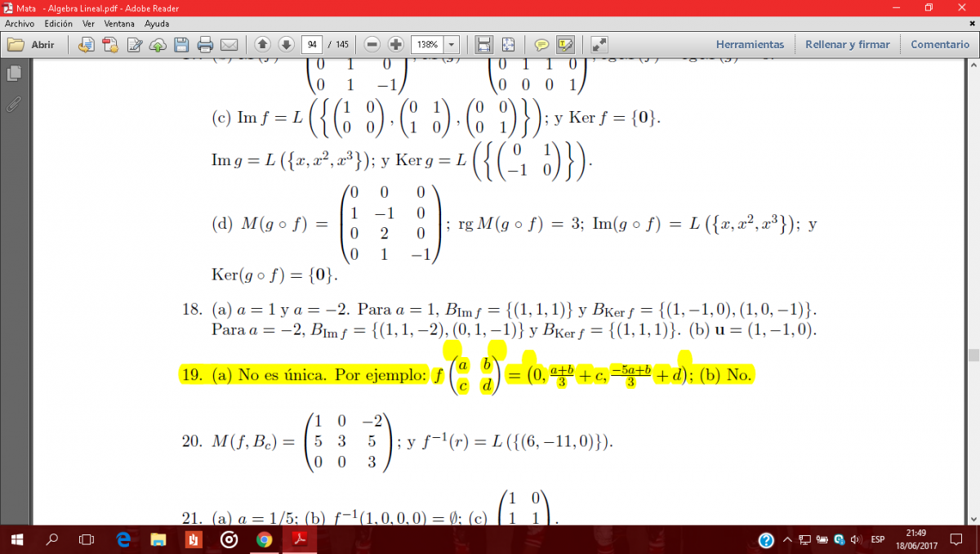Zoom in with the plus button

396,44
